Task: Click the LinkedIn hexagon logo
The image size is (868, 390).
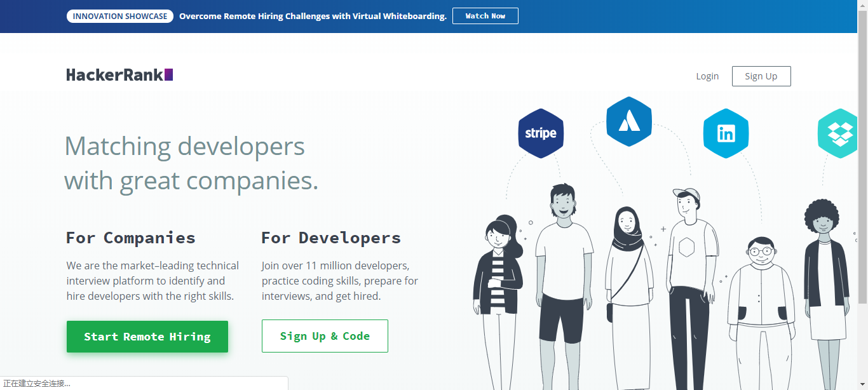Action: tap(726, 133)
